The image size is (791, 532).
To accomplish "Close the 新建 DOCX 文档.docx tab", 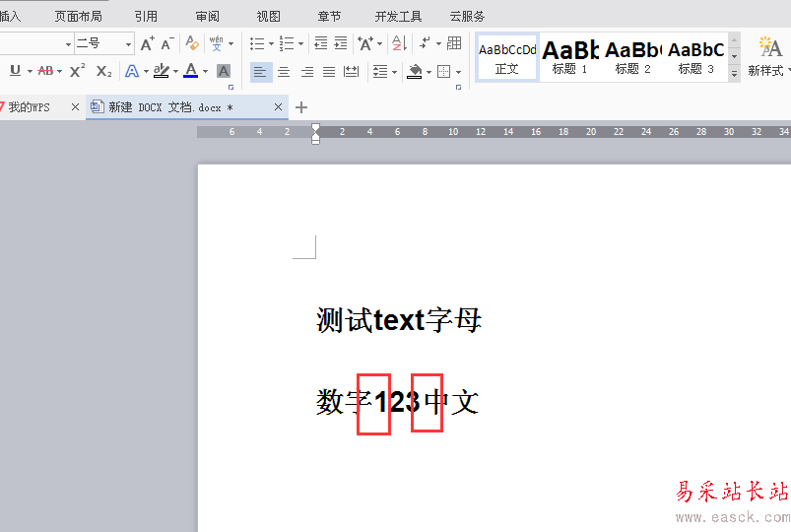I will pos(278,107).
